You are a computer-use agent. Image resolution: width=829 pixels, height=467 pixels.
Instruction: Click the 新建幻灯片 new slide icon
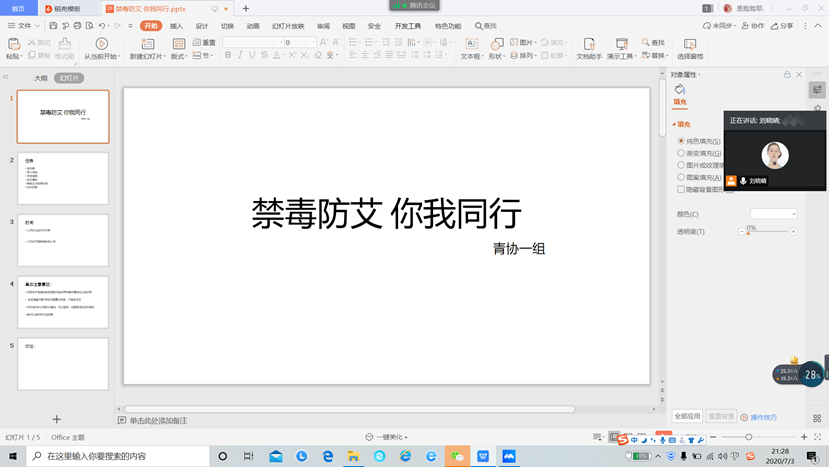coord(149,43)
